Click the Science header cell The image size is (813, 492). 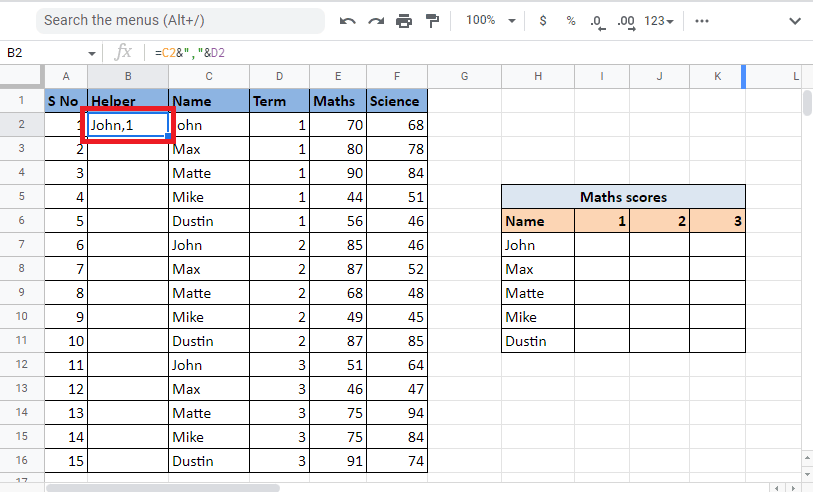pos(397,101)
